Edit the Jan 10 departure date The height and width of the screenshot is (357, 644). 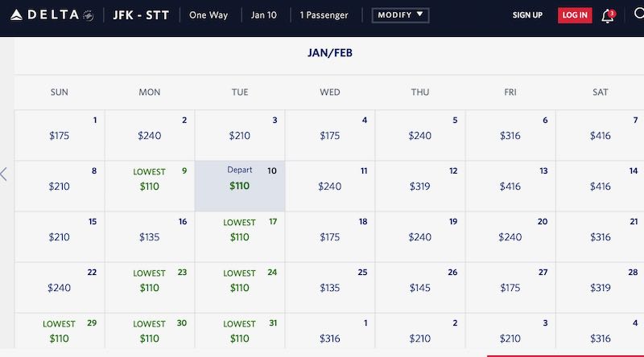click(x=263, y=15)
